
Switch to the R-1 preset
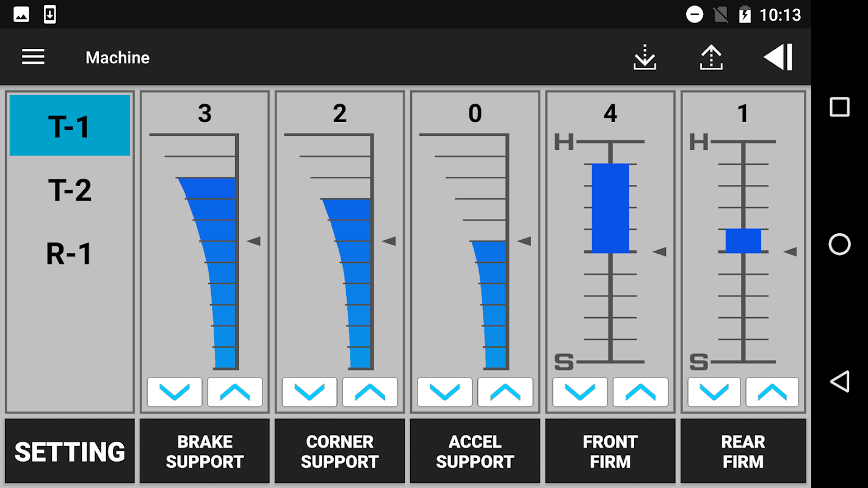70,254
